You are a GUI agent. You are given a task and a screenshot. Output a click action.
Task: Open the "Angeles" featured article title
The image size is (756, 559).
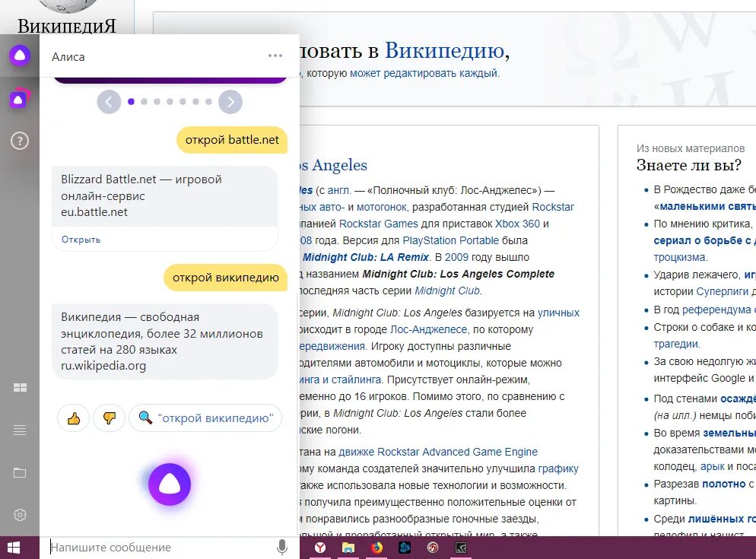(x=339, y=166)
